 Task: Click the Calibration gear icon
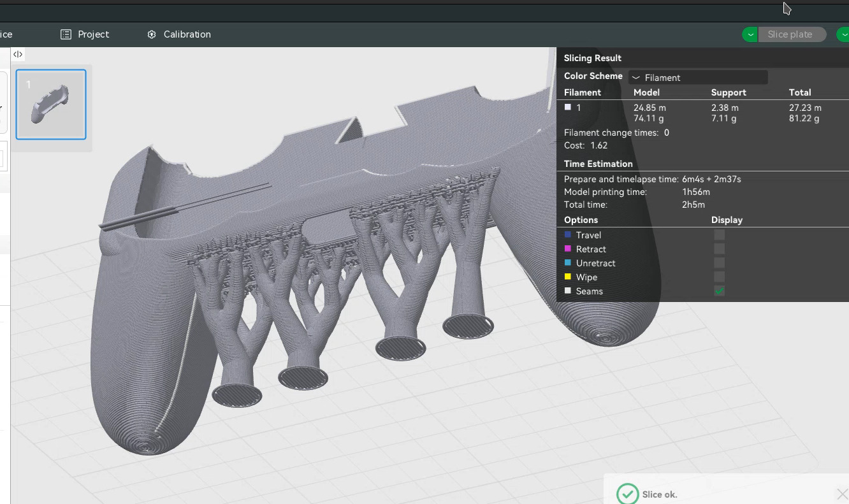[x=152, y=34]
